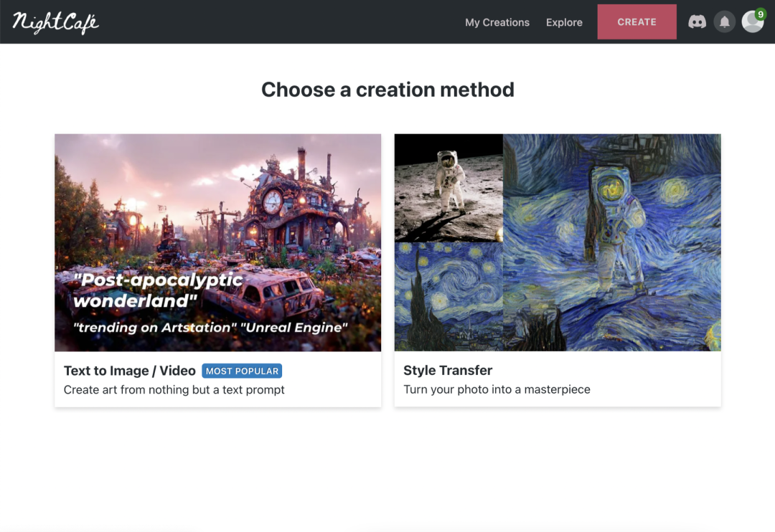The height and width of the screenshot is (532, 775).
Task: Open the Discord icon link
Action: point(697,22)
